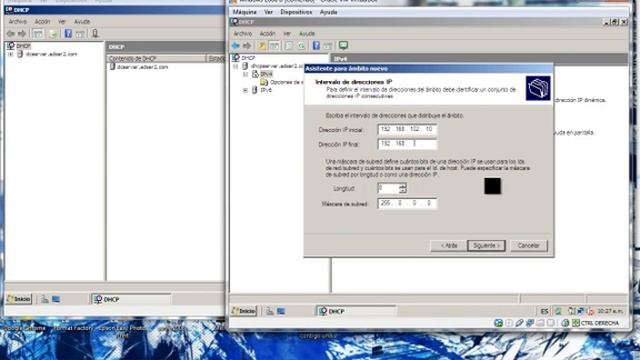The image size is (640, 360).
Task: Click second quick launch icon beside dhcpserver Inicio
Action: tap(281, 311)
